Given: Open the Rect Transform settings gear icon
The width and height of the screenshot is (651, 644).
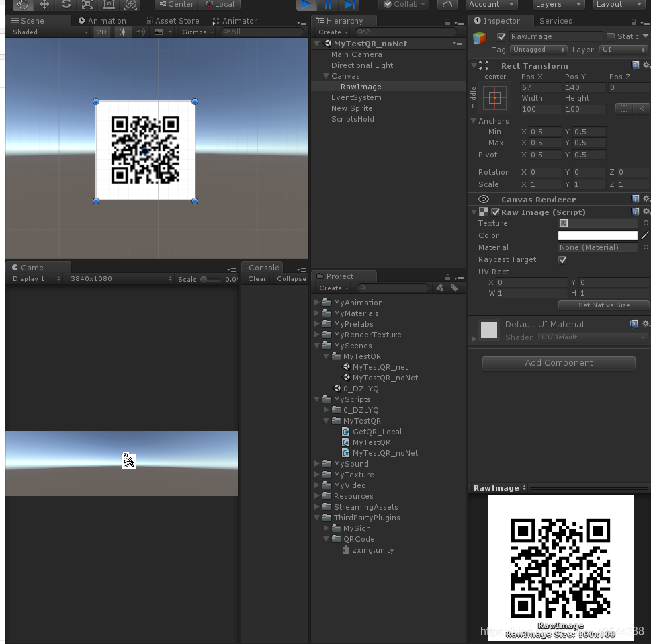Looking at the screenshot, I should pos(646,65).
